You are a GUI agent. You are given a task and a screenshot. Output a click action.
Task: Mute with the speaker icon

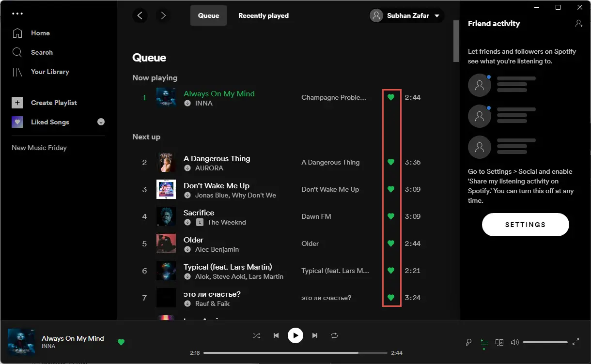(x=514, y=342)
